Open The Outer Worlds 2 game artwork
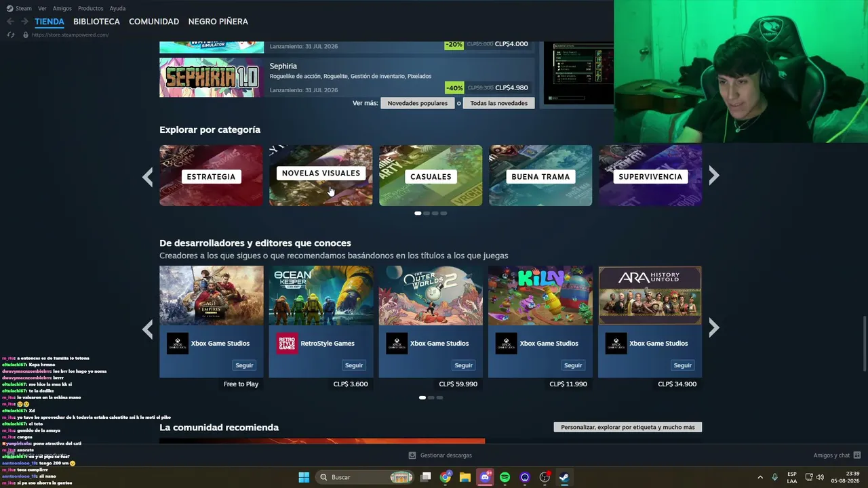 pos(431,296)
